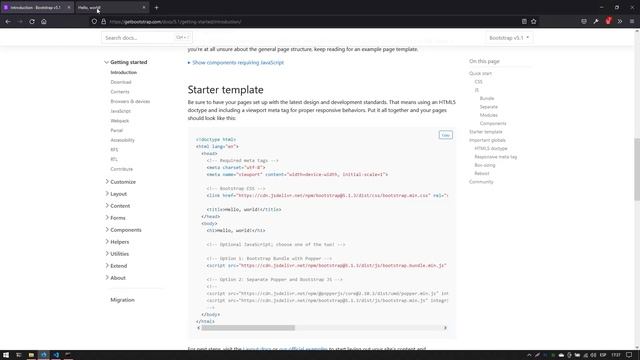Toggle reader view in the address bar

524,22
